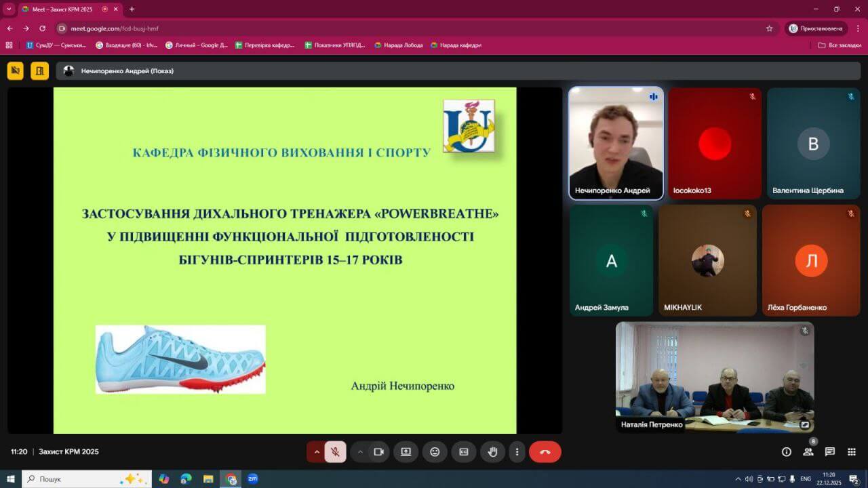Open the activities grid icon
The image size is (868, 488).
[x=851, y=452]
